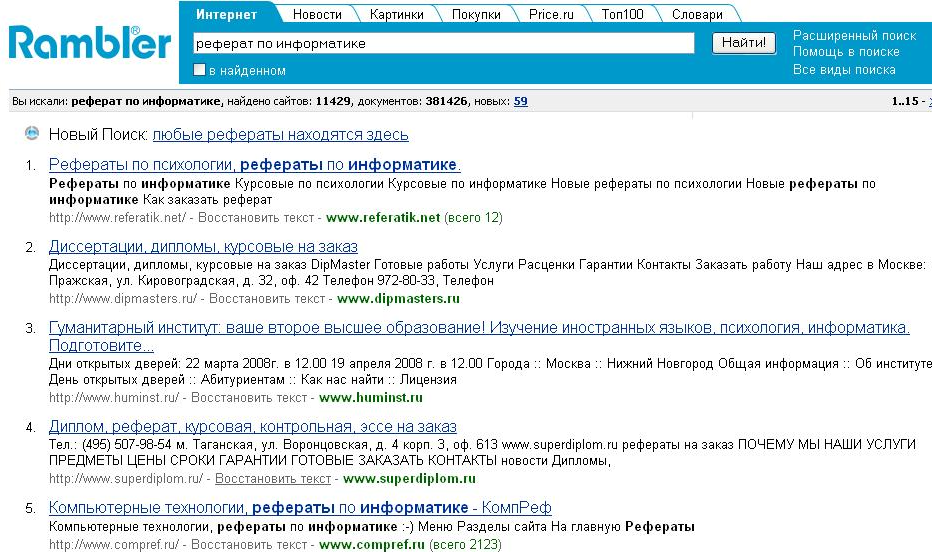This screenshot has width=932, height=552.
Task: Open the green www.dipmasters.ru link
Action: (398, 298)
